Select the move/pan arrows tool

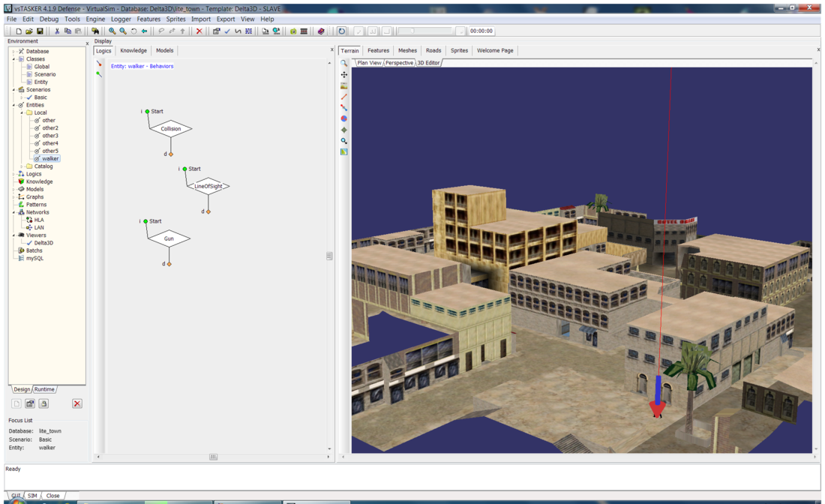click(x=344, y=75)
